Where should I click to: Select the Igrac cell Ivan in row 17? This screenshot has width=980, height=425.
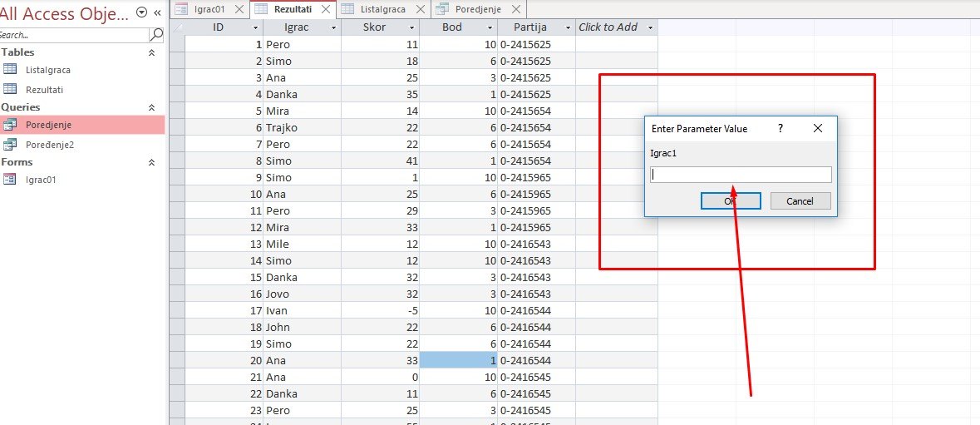coord(303,310)
